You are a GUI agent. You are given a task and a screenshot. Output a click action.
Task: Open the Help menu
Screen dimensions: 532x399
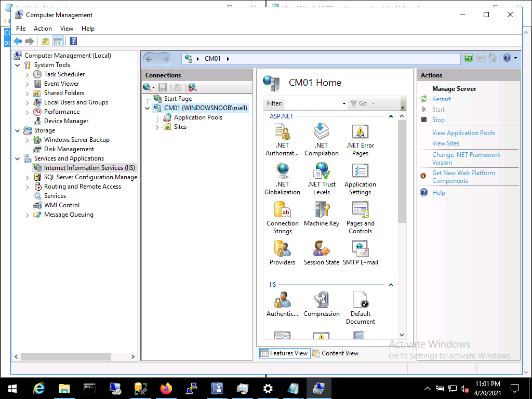[88, 29]
